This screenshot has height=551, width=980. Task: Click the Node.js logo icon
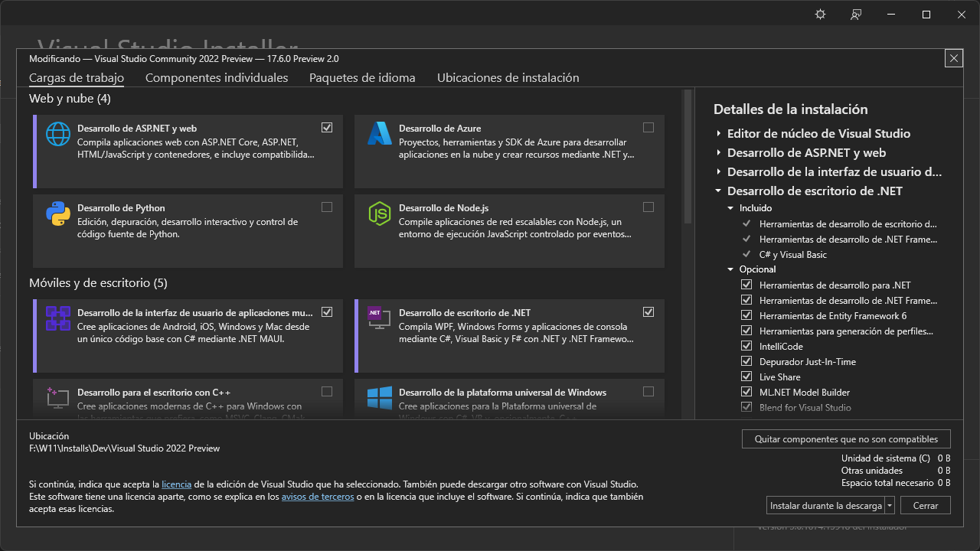380,214
